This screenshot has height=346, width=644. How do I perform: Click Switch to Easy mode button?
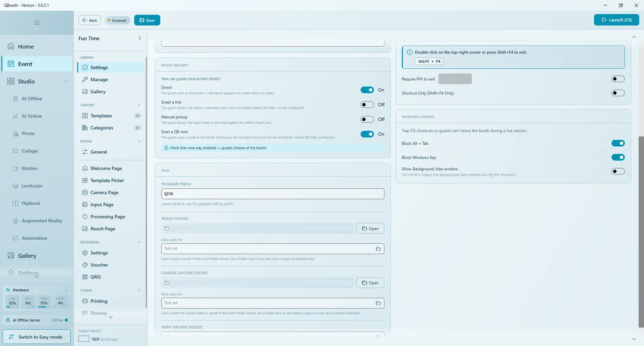[37, 337]
